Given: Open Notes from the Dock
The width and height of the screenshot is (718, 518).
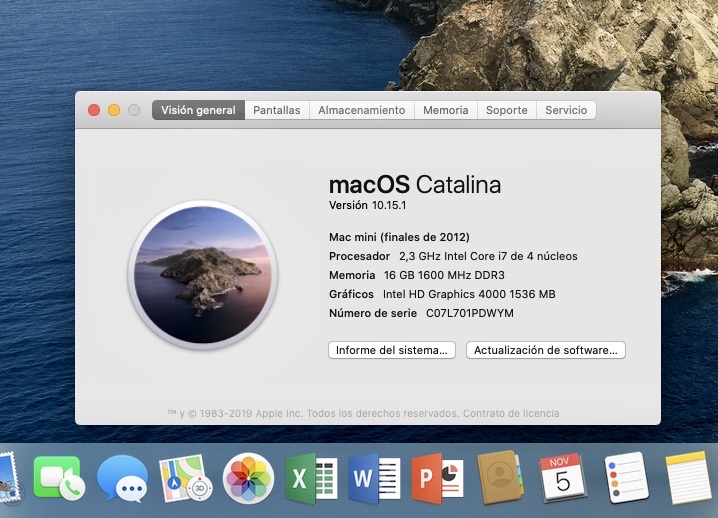Looking at the screenshot, I should [x=688, y=477].
